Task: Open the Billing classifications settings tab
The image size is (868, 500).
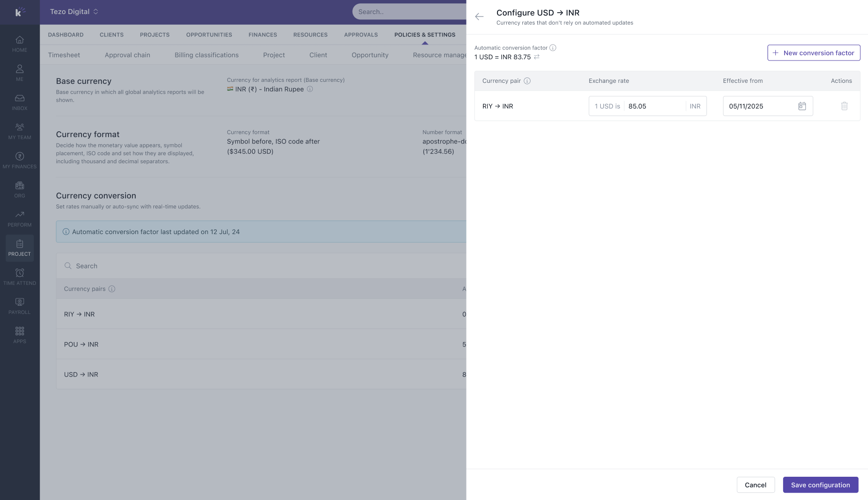Action: click(x=207, y=55)
